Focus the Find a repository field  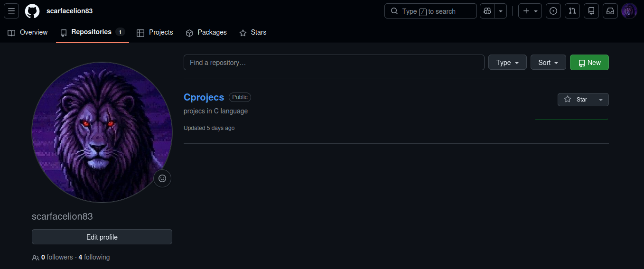tap(334, 63)
